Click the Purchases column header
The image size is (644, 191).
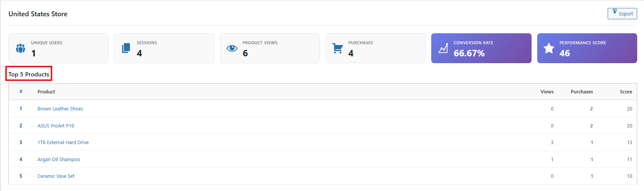(x=582, y=92)
